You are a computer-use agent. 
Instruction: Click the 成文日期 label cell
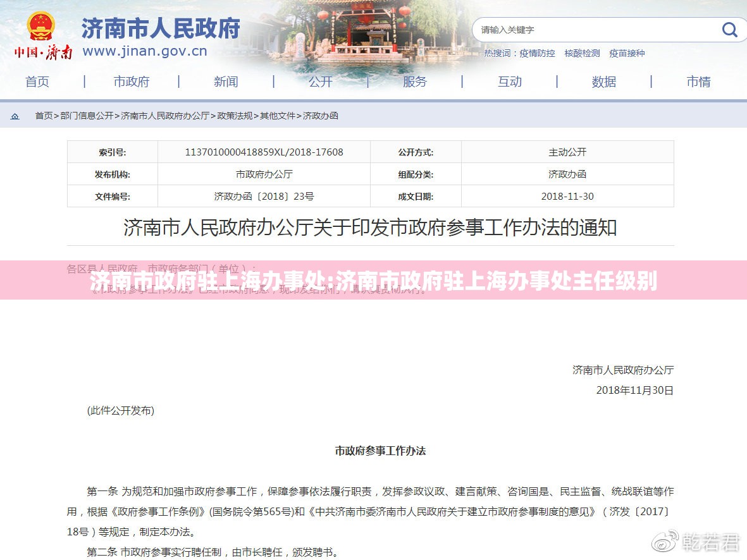416,197
